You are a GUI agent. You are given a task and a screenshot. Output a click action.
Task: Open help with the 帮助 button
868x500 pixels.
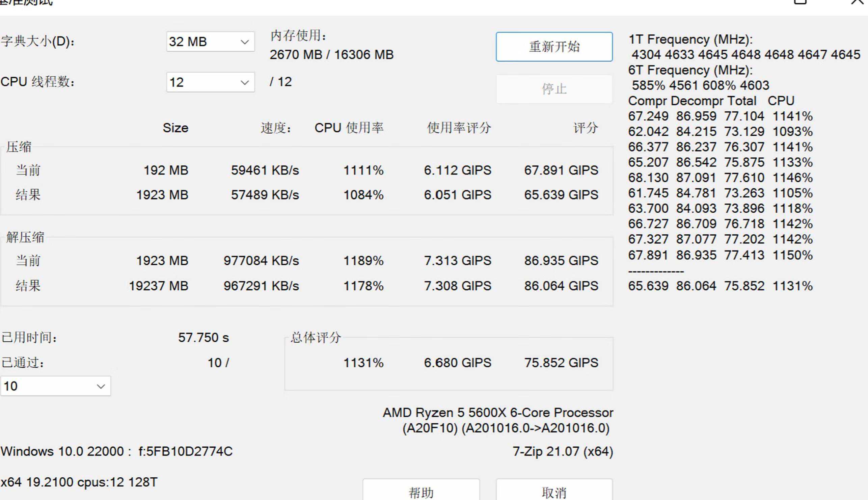pyautogui.click(x=421, y=492)
